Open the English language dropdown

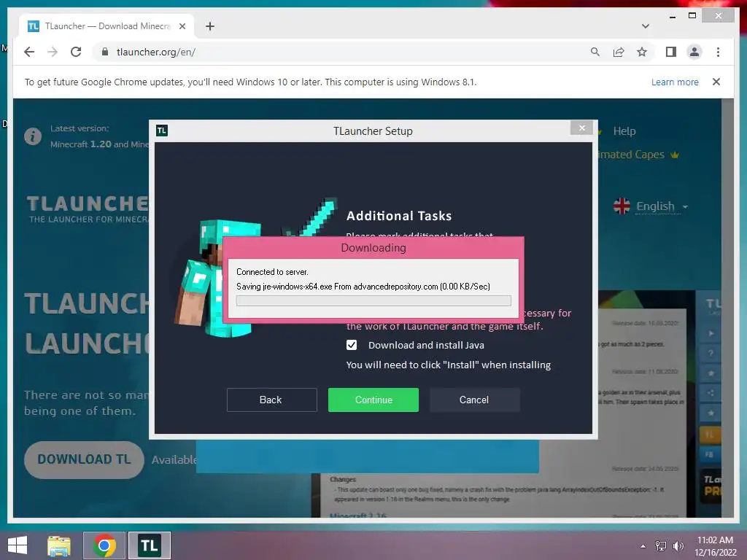[662, 206]
